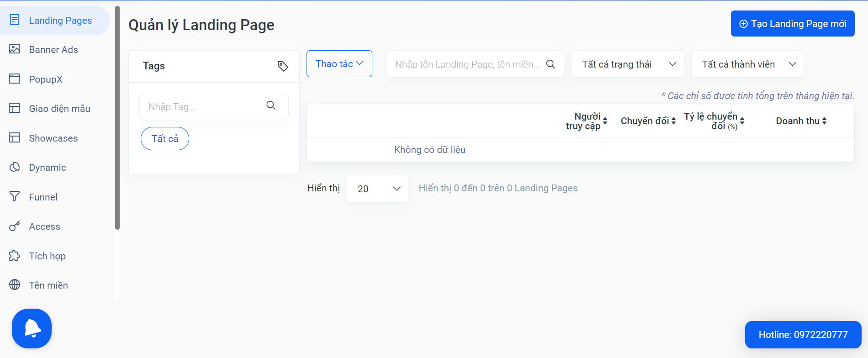The image size is (868, 358).
Task: Expand the Thao tác actions dropdown
Action: (x=339, y=63)
